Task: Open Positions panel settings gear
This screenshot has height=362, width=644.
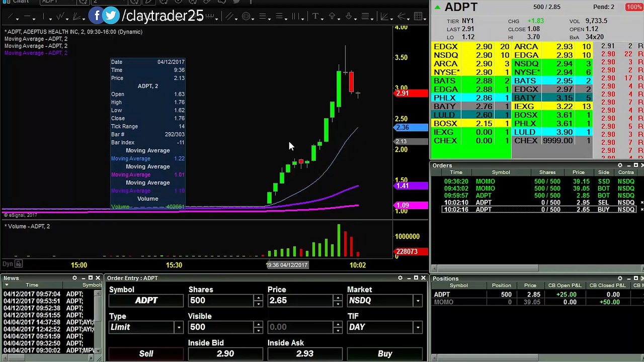Action: pos(620,279)
